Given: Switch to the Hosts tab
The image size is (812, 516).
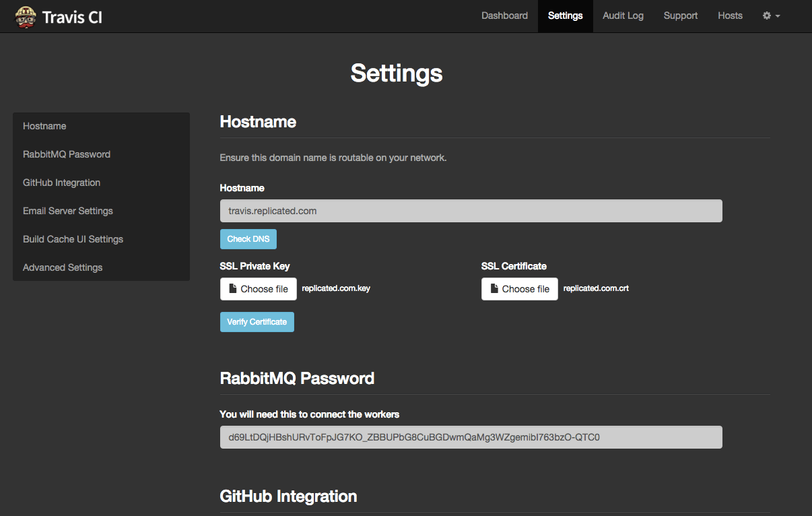Looking at the screenshot, I should pos(730,15).
